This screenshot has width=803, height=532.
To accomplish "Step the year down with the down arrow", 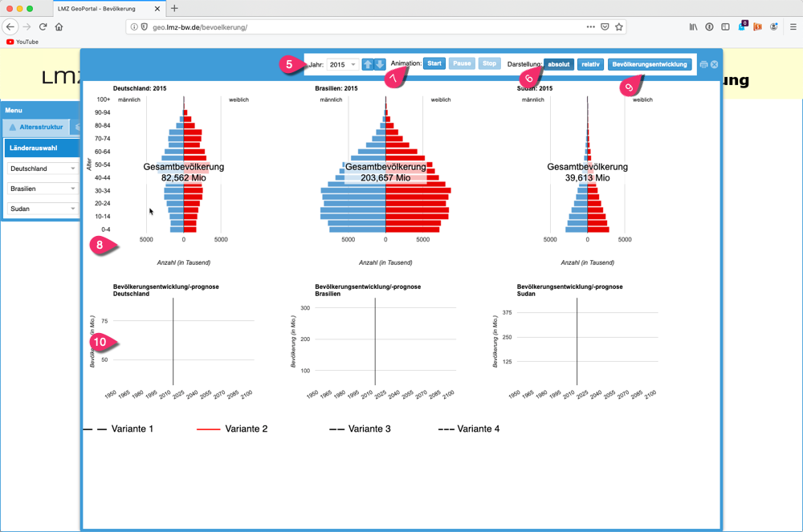I will (x=380, y=64).
